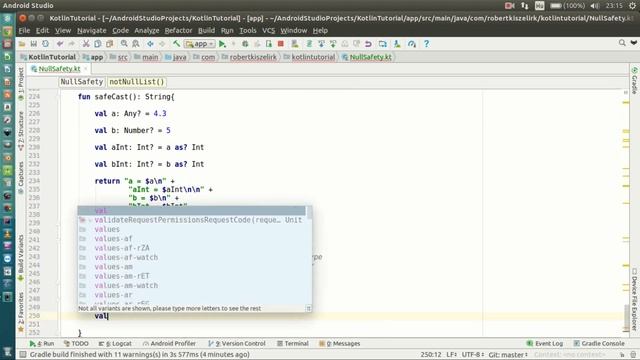
Task: Toggle the Favorites tool window
Action: pyautogui.click(x=21, y=312)
